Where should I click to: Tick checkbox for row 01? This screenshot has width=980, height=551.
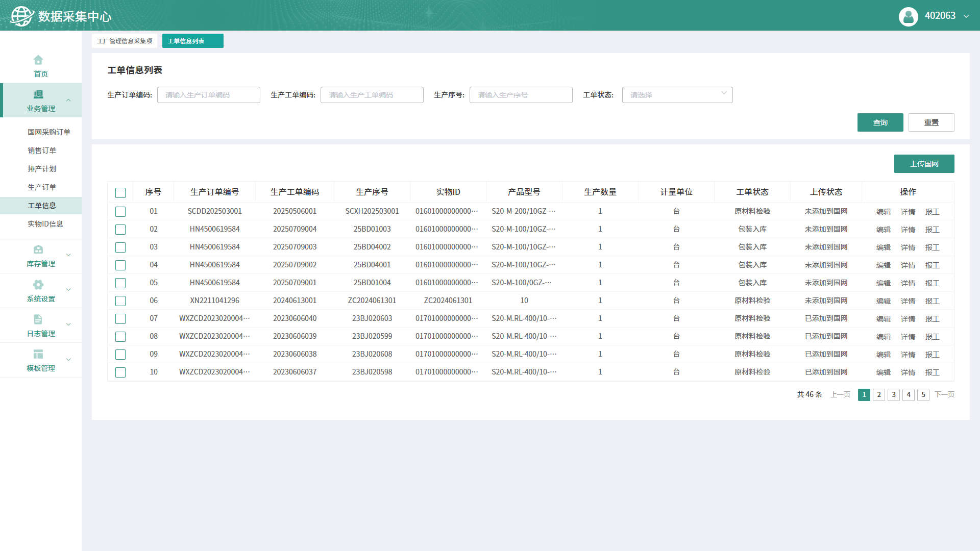120,212
